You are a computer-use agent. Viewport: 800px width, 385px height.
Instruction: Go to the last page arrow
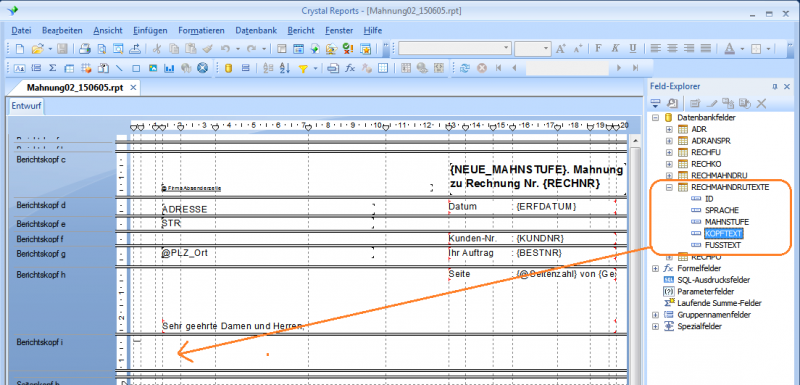tap(635, 68)
